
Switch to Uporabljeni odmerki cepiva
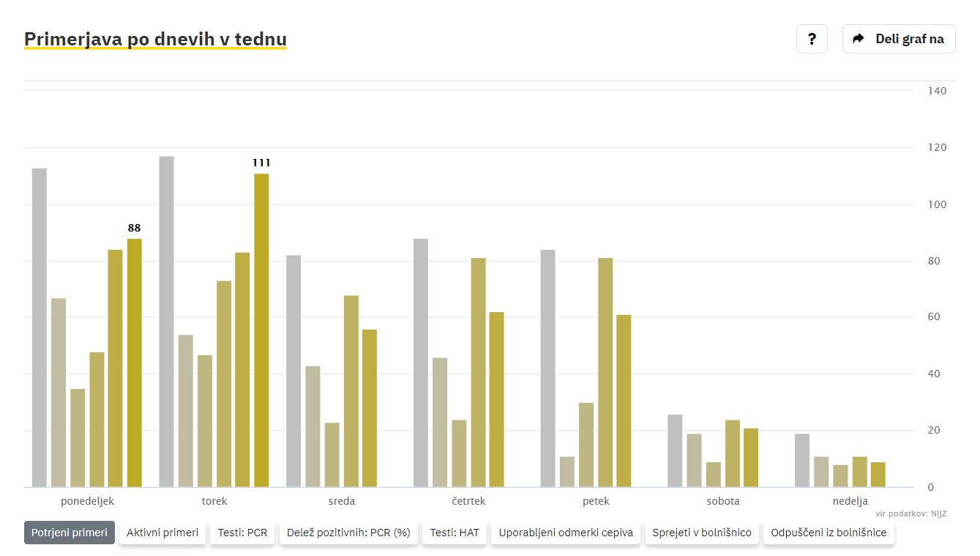(x=566, y=533)
